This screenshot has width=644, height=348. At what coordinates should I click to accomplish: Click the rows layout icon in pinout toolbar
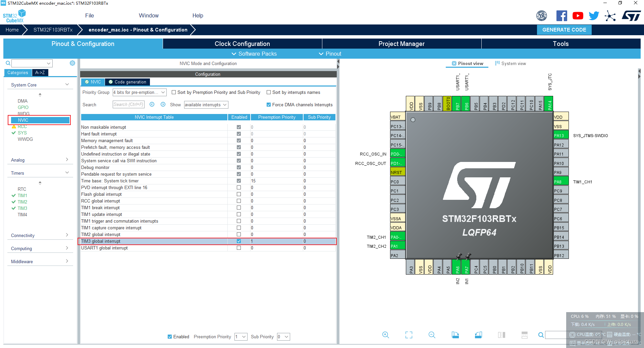point(525,335)
